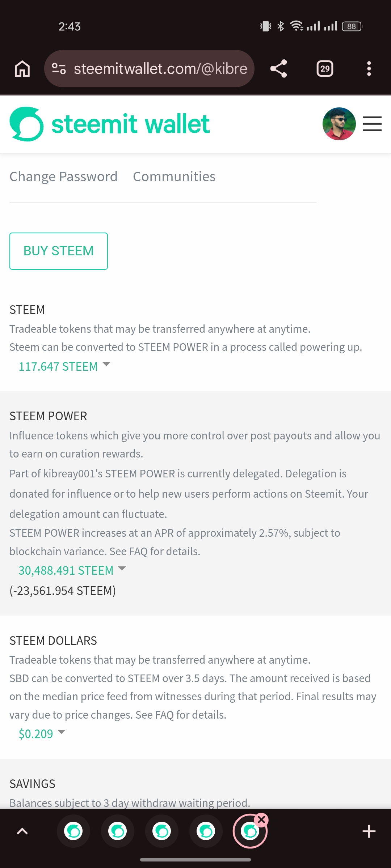Screen dimensions: 391x868
Task: Tap the steemitwallet.com address bar
Action: pyautogui.click(x=160, y=69)
